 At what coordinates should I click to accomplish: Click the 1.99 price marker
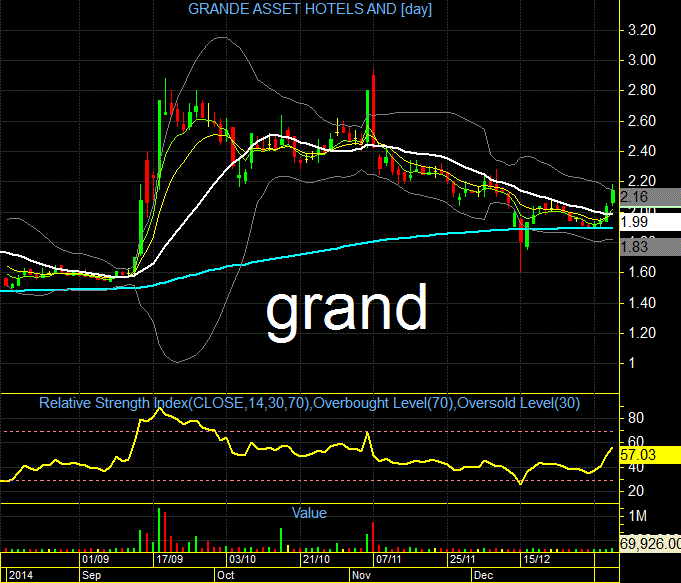click(650, 222)
